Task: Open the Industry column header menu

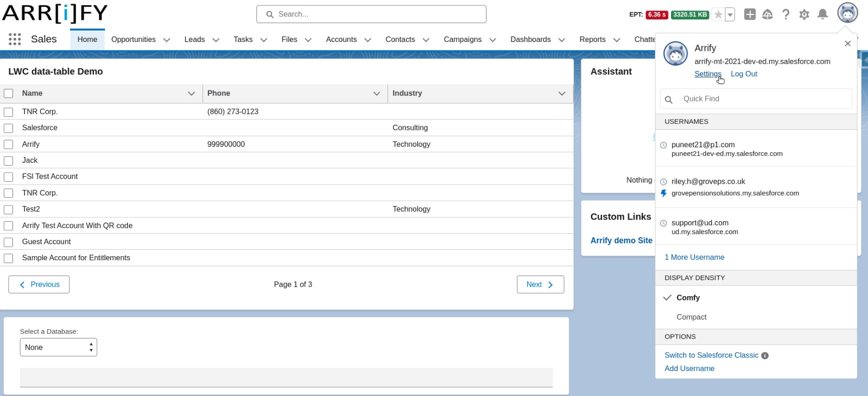Action: (562, 93)
